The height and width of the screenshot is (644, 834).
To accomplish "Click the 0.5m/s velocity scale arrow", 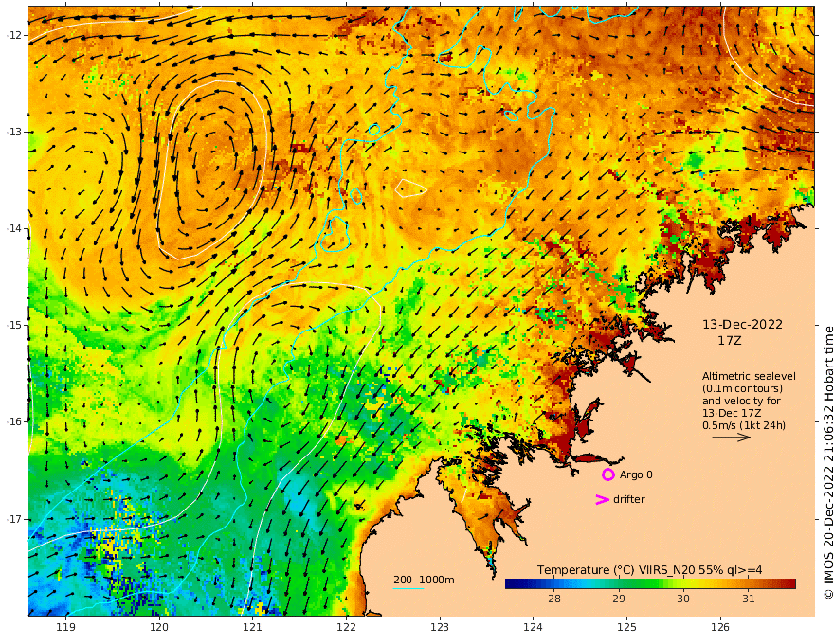I will 732,438.
